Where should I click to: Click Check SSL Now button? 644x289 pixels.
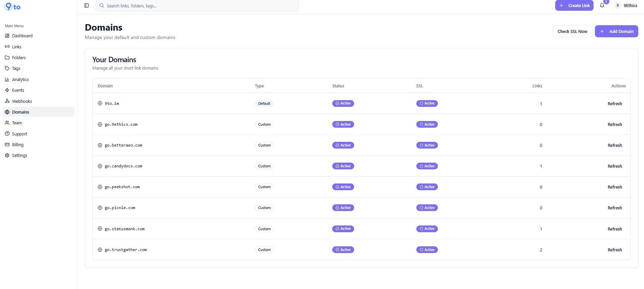point(572,31)
